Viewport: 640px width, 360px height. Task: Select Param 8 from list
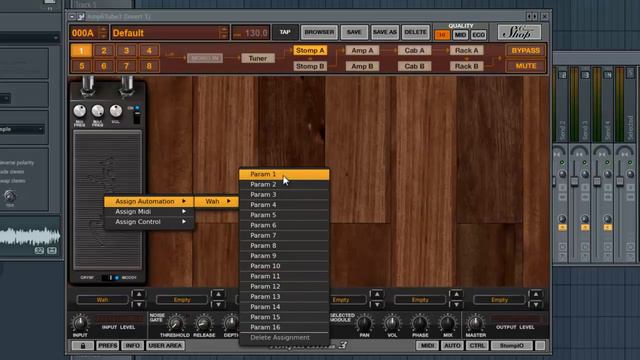coord(284,246)
